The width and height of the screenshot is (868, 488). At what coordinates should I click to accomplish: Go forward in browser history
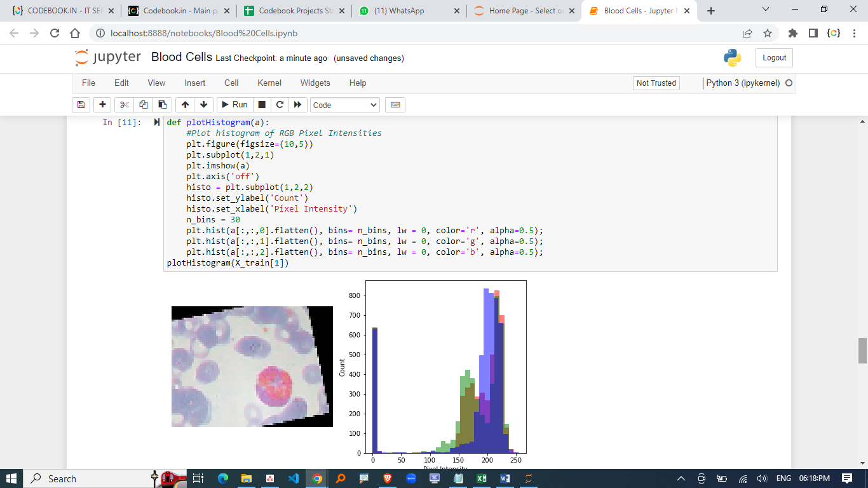click(x=34, y=33)
